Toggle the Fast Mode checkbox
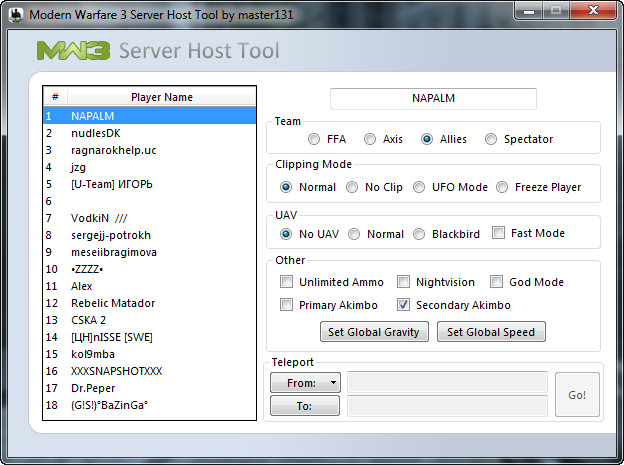 pyautogui.click(x=498, y=233)
